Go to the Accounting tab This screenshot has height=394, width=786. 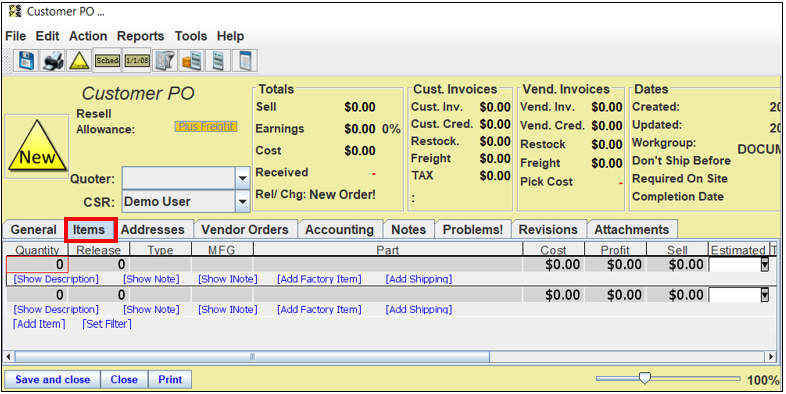[x=339, y=230]
